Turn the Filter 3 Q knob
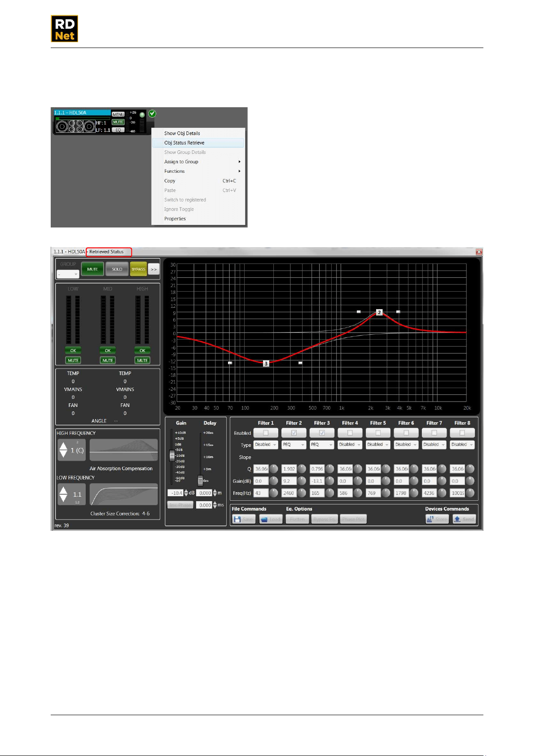Screen dimensions: 535x756 [330, 469]
